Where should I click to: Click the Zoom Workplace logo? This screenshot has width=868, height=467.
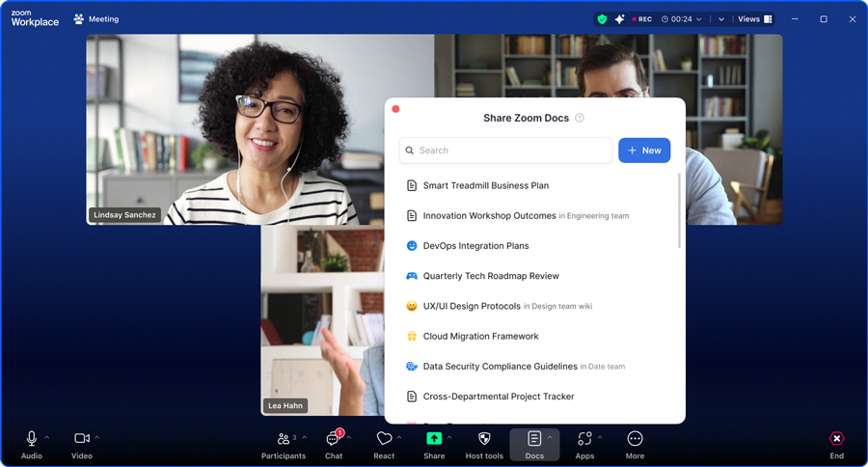point(35,19)
